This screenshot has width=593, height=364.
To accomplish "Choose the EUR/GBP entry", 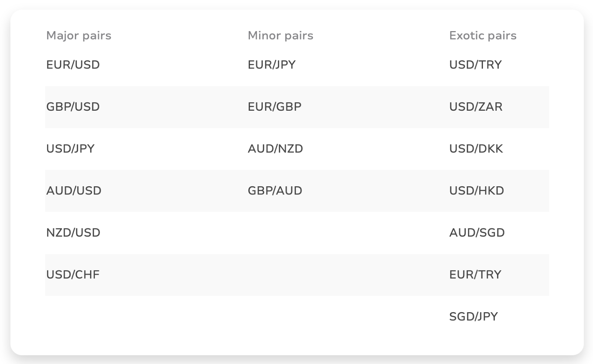I will (x=275, y=107).
